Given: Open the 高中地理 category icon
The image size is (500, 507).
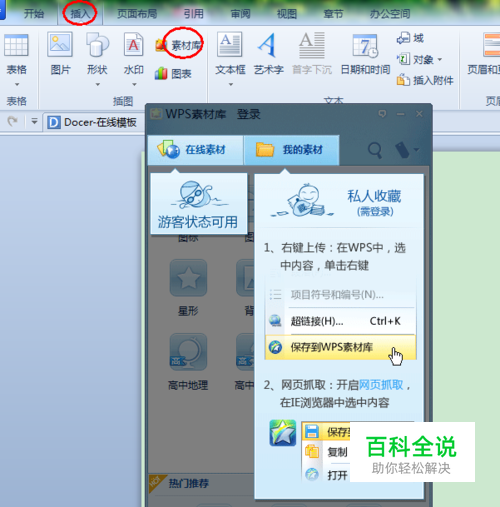Looking at the screenshot, I should 188,351.
